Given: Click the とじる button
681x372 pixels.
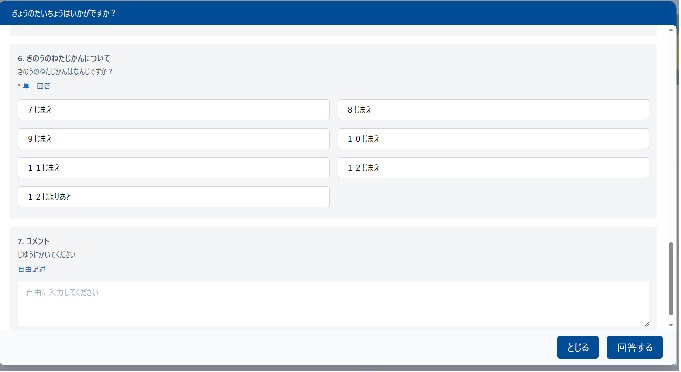Looking at the screenshot, I should point(578,348).
